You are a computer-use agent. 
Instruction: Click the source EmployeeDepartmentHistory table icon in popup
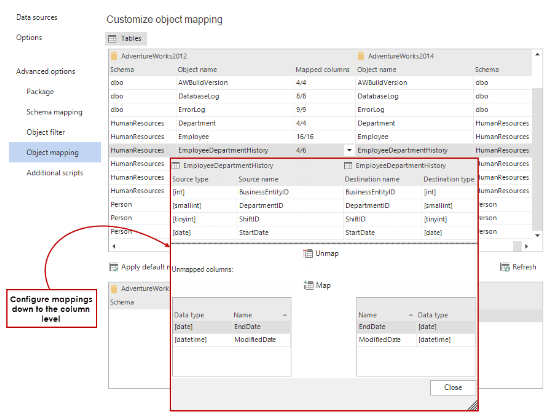tap(176, 166)
